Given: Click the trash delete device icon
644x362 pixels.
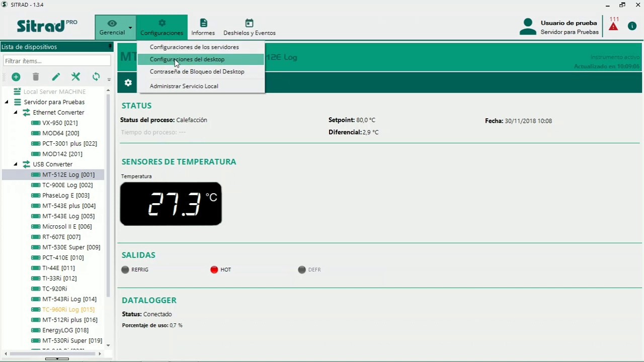Looking at the screenshot, I should pos(36,77).
